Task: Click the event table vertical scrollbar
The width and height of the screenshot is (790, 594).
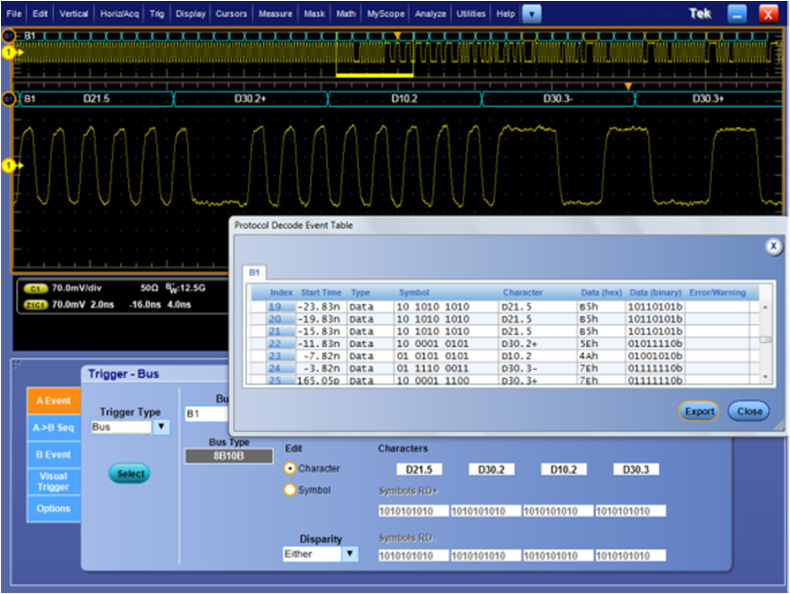Action: (x=767, y=340)
